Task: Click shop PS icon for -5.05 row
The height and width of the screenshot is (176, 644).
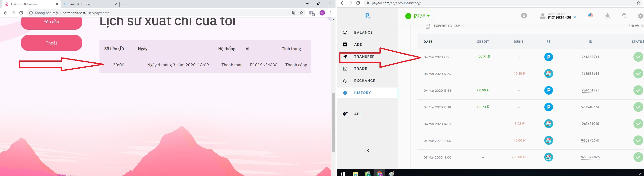Action: click(x=548, y=124)
